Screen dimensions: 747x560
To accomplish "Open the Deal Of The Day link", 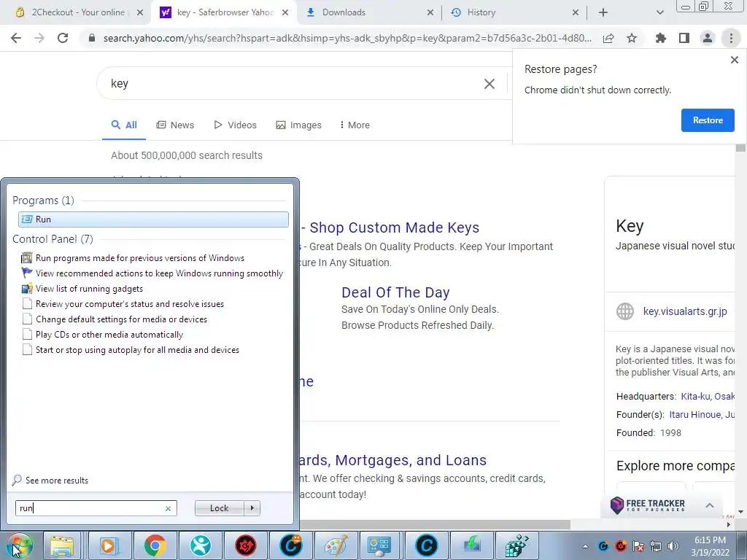I will pyautogui.click(x=395, y=292).
